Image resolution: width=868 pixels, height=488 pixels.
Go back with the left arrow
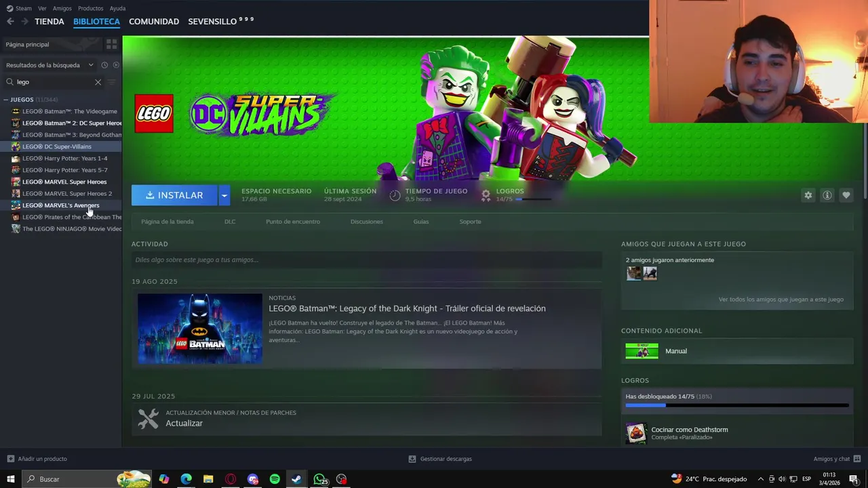(x=10, y=22)
